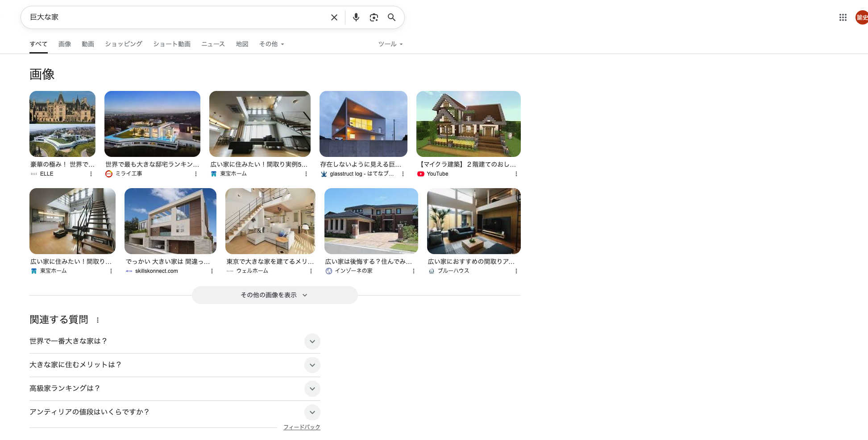Open the brick house thumbnail from インゾーネの家
Image resolution: width=868 pixels, height=440 pixels.
pos(371,221)
